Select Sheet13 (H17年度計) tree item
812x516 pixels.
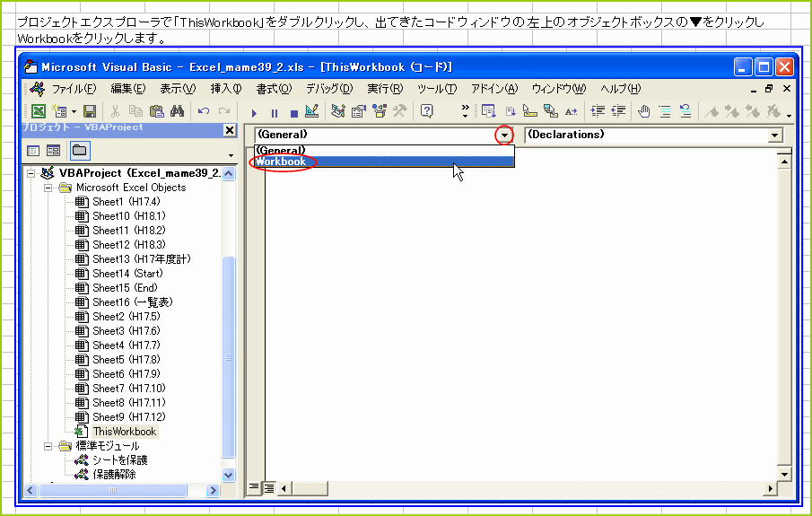[x=142, y=259]
